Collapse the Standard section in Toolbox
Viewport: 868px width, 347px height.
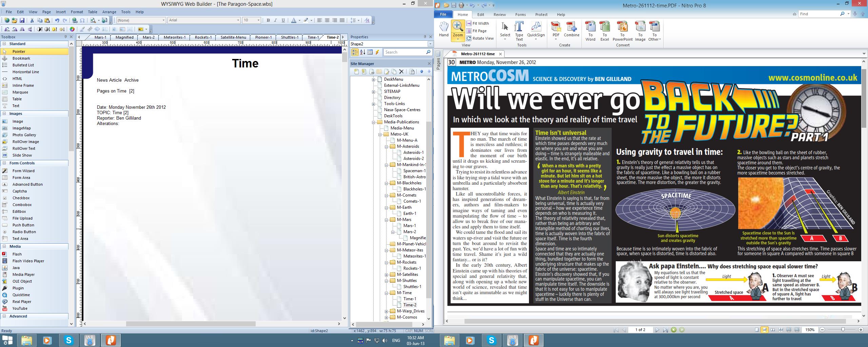click(x=4, y=44)
